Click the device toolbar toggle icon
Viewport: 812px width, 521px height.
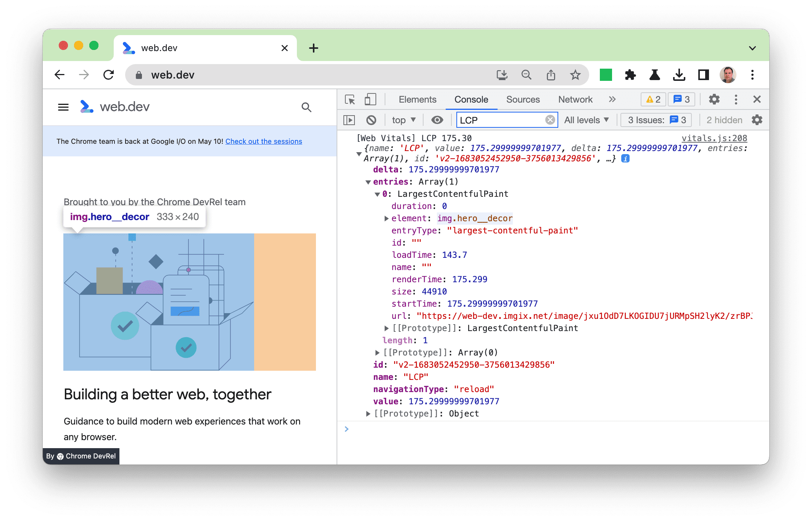pyautogui.click(x=370, y=99)
